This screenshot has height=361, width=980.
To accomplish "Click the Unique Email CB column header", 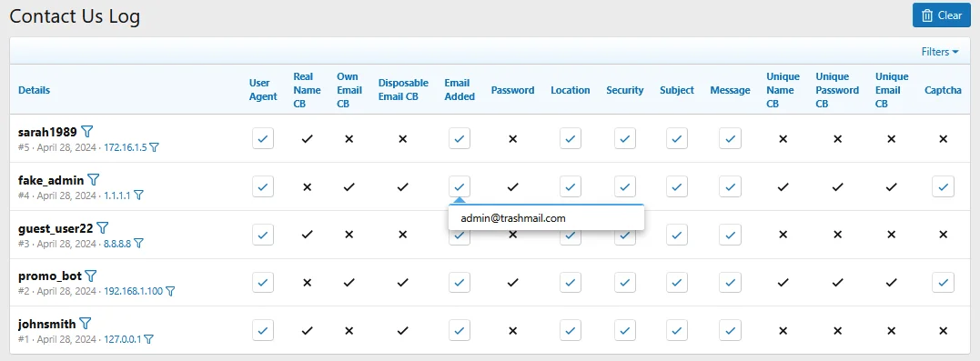I will coord(892,90).
